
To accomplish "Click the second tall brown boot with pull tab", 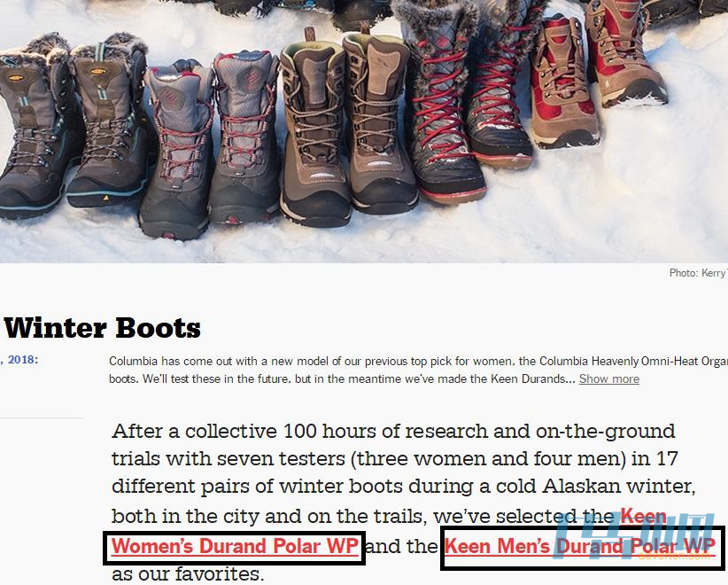I will pyautogui.click(x=377, y=121).
